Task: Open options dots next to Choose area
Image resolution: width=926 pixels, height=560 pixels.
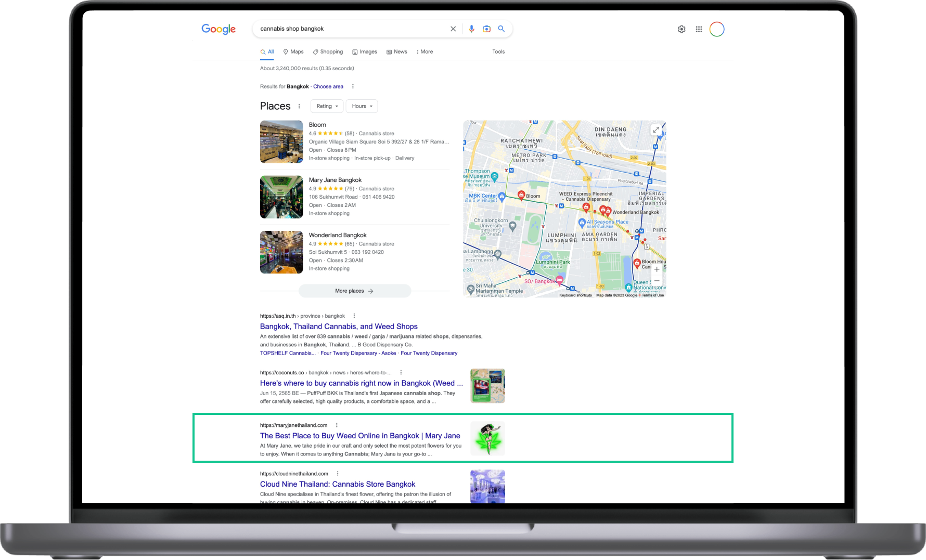Action: pyautogui.click(x=353, y=86)
